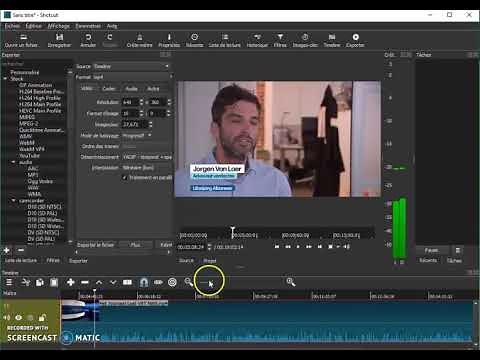This screenshot has height=360, width=480.
Task: Select the YouTube export preset
Action: [29, 156]
